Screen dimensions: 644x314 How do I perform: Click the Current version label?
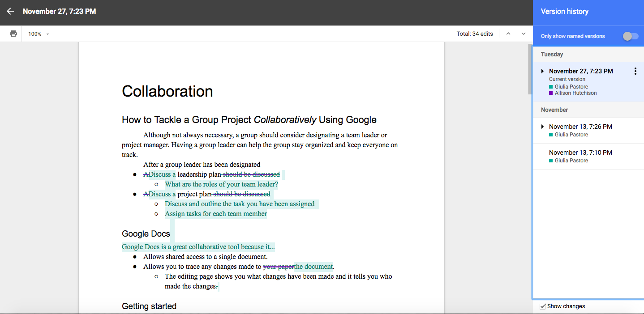(x=567, y=79)
